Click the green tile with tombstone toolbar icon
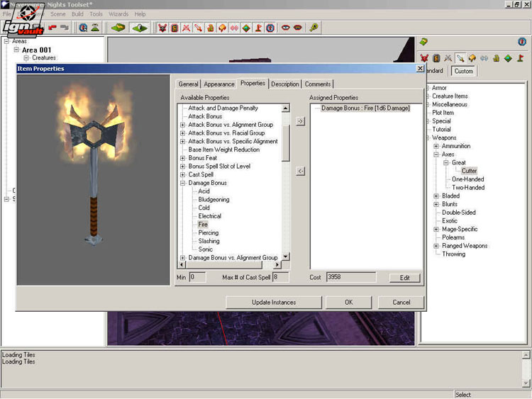Viewport: 532px width, 399px height. [140, 28]
